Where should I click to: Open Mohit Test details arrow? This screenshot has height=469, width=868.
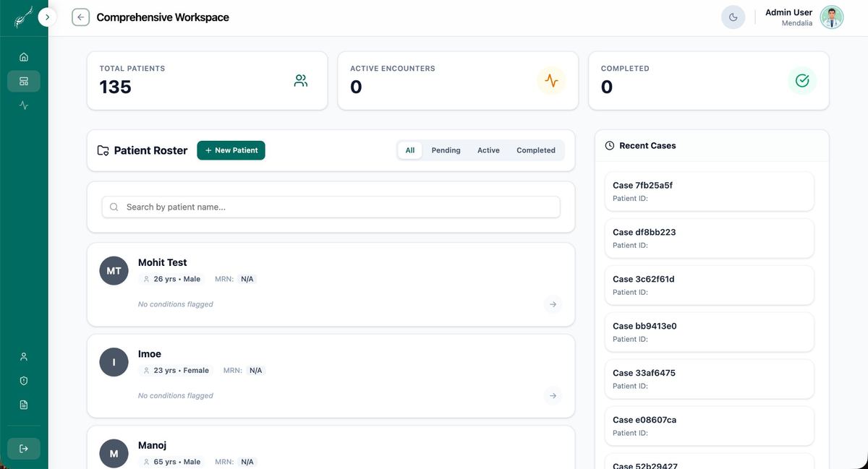click(x=553, y=304)
